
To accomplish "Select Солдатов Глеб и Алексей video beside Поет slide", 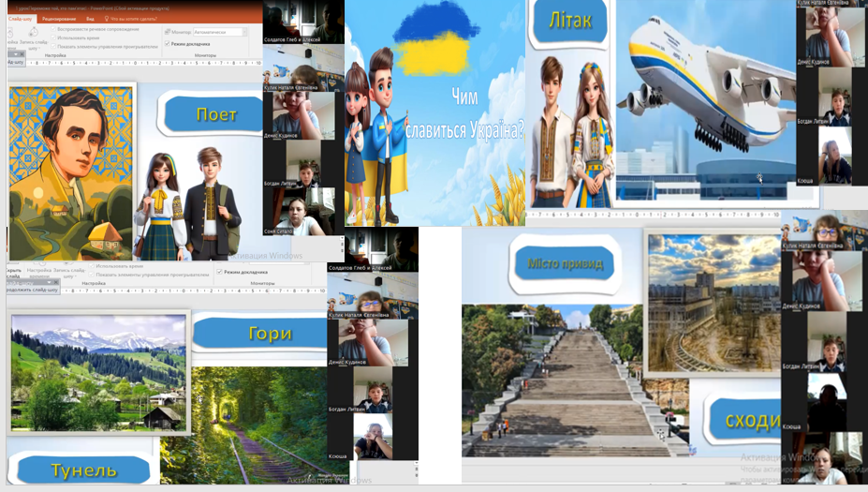I will coord(303,22).
